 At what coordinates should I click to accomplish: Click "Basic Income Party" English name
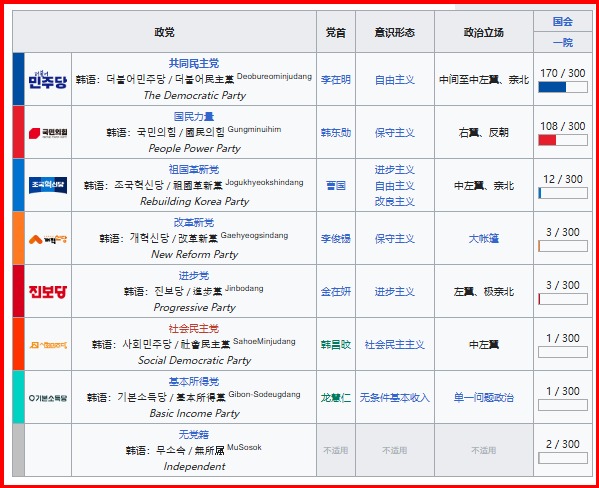coord(194,413)
